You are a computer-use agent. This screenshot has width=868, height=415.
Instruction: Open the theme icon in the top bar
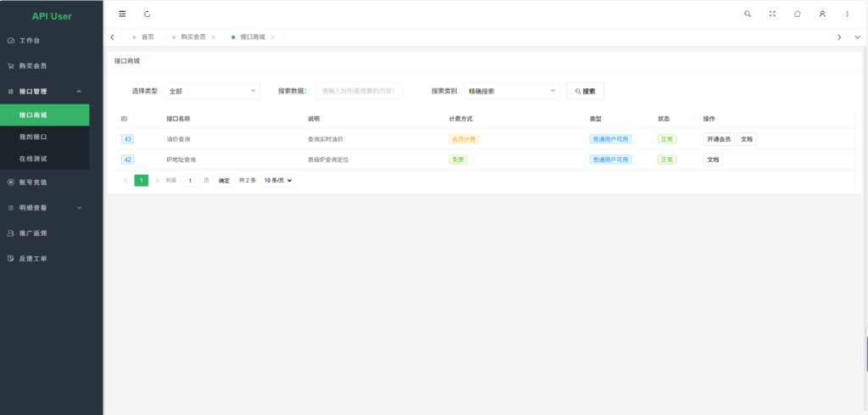797,14
